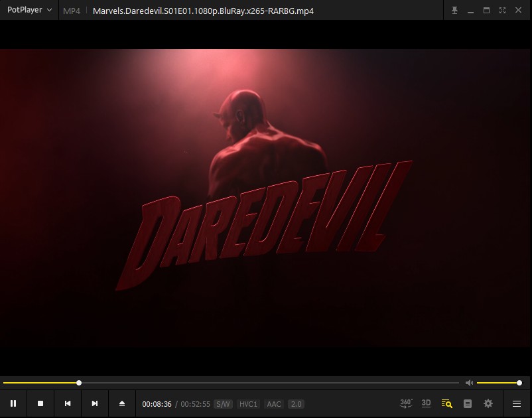Click the volume slider handle
Viewport: 532px width, 418px height.
tap(519, 383)
